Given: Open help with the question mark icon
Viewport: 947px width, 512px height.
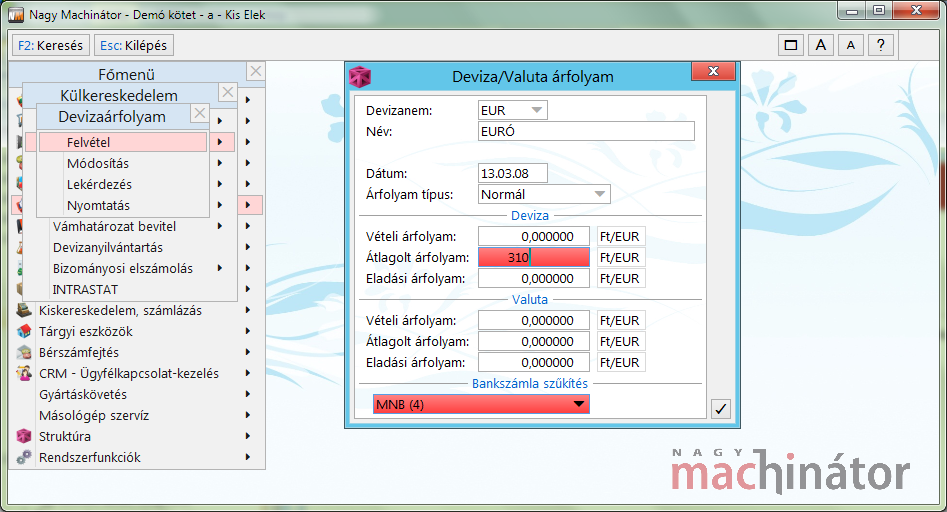Looking at the screenshot, I should pos(881,45).
